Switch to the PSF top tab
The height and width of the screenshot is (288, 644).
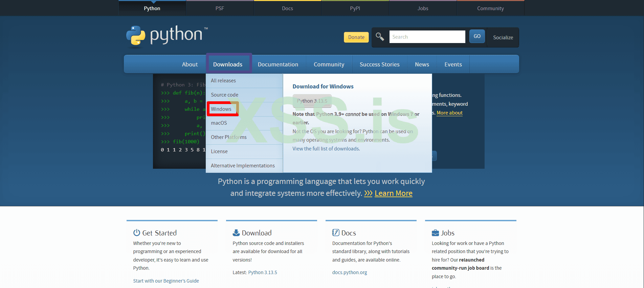(x=220, y=8)
